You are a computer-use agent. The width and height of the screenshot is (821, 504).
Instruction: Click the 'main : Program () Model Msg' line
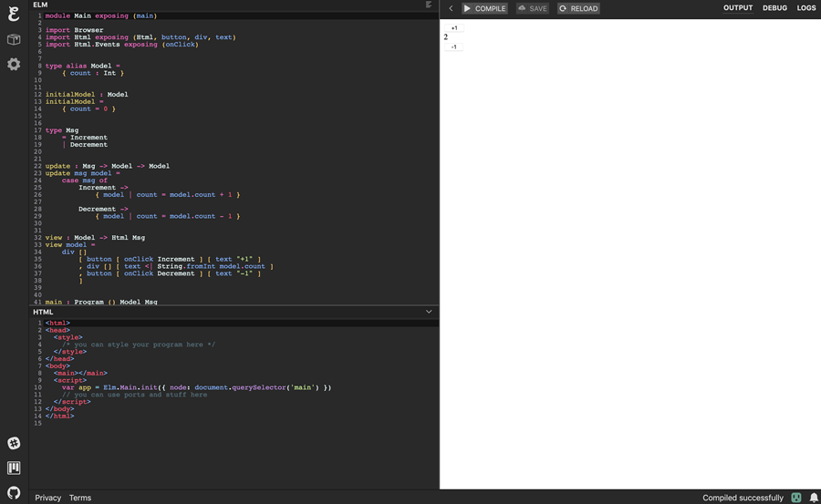click(x=101, y=302)
